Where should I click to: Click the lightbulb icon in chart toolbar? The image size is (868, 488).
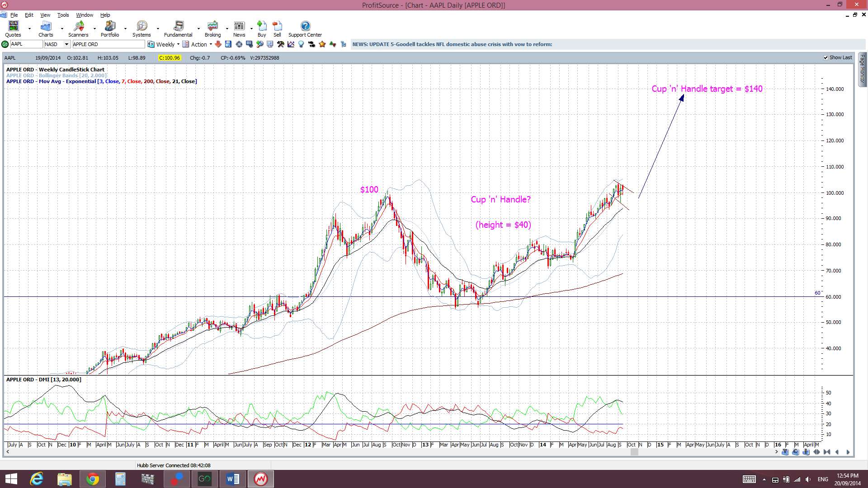301,44
